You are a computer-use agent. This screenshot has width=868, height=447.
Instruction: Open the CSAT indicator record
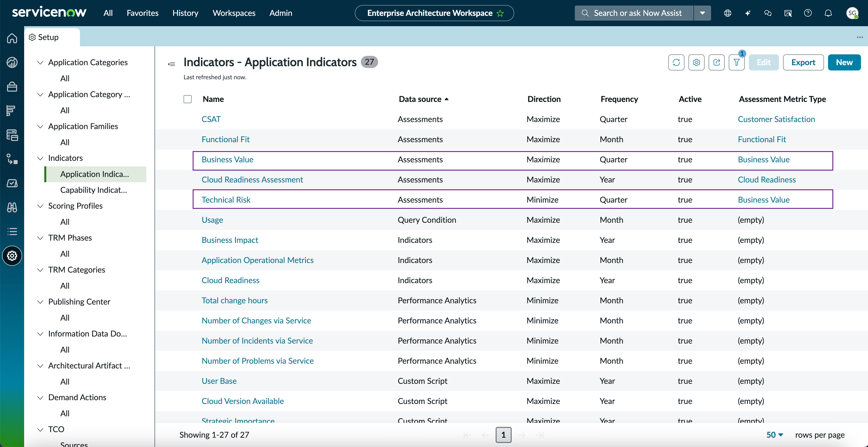coord(211,119)
